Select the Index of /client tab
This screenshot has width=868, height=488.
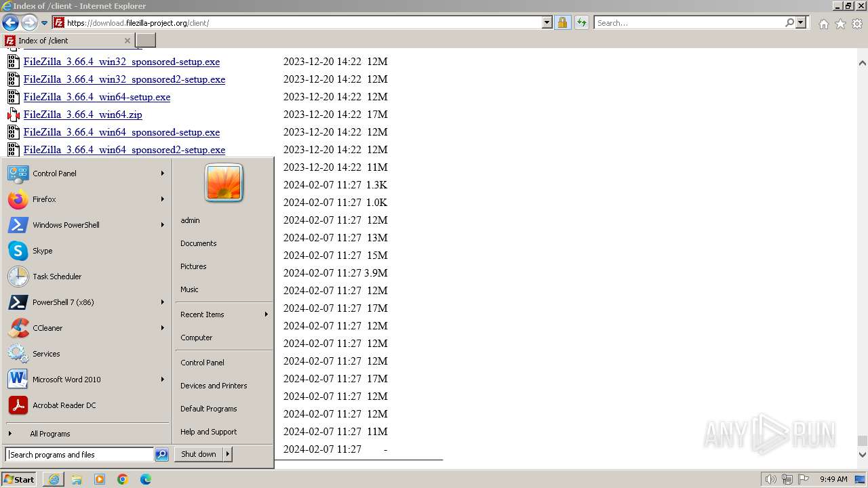coord(68,41)
